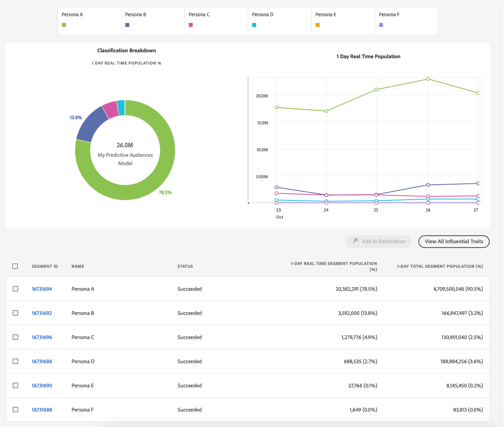This screenshot has height=427, width=504.
Task: Click Succeeded status of Persona F
Action: click(x=190, y=410)
